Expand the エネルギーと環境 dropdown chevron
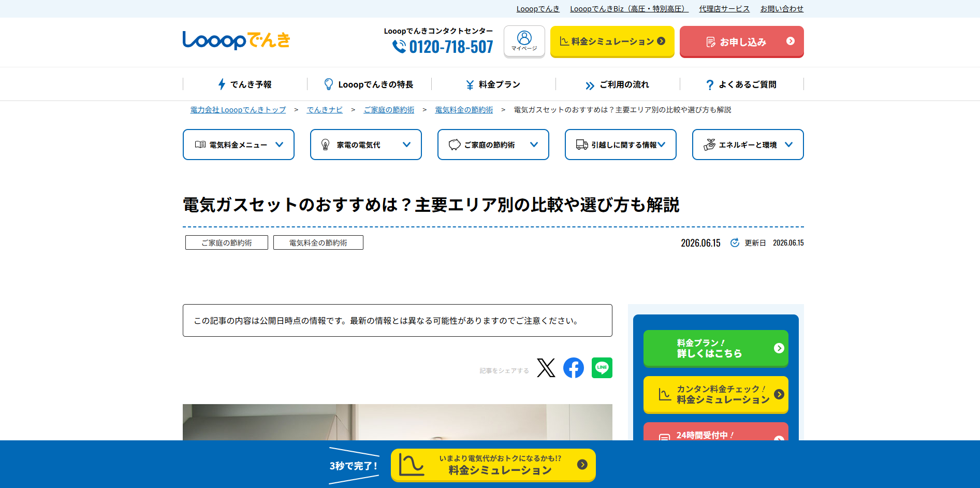Viewport: 980px width, 488px height. click(789, 145)
